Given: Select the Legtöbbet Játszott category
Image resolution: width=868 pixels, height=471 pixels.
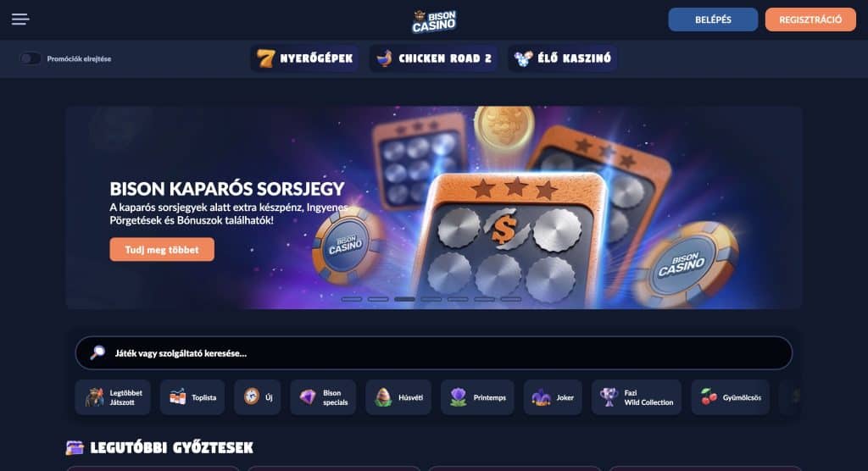Looking at the screenshot, I should tap(113, 397).
